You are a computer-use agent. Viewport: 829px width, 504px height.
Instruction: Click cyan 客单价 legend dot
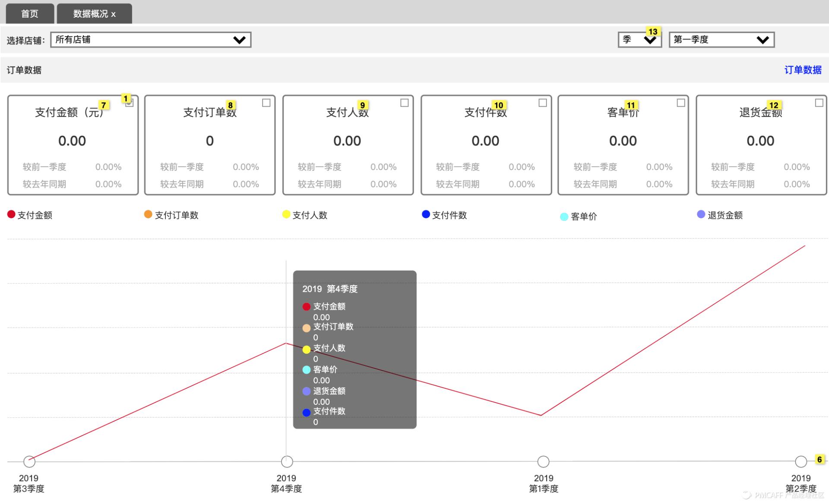[x=564, y=217]
